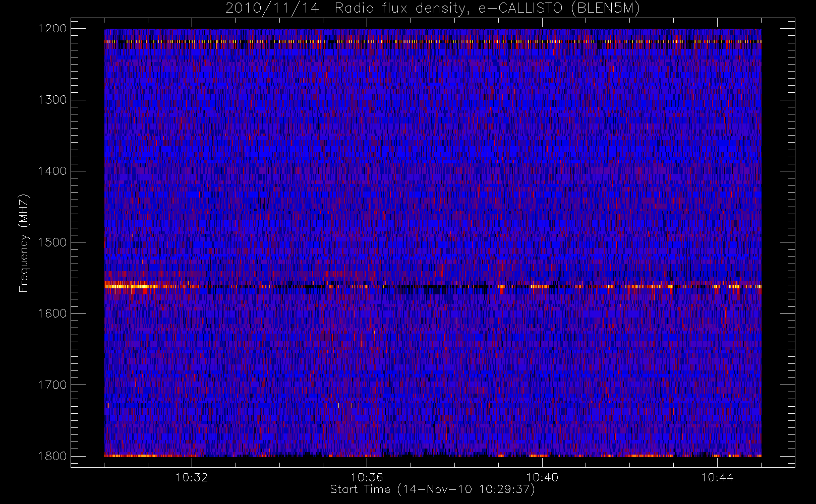
Task: Select the 1200 frequency tick label
Action: coord(52,29)
